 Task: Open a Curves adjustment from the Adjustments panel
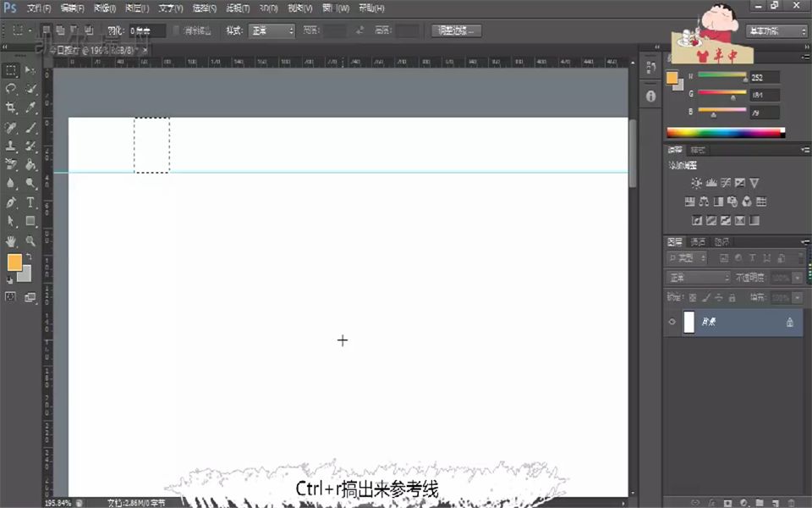coord(726,182)
